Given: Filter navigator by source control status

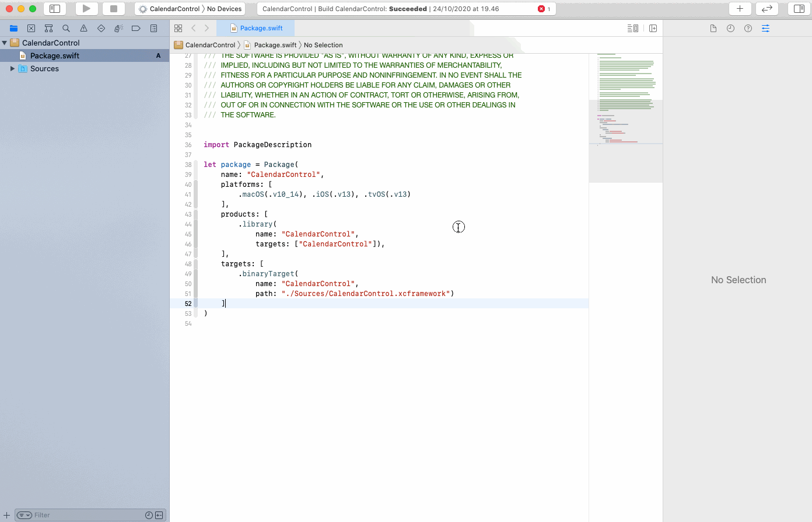Looking at the screenshot, I should click(159, 515).
